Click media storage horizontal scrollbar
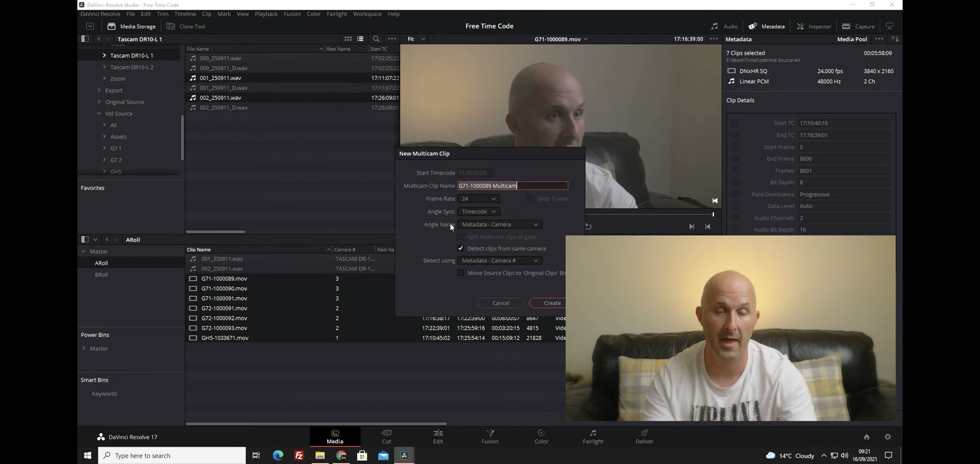The image size is (980, 464). pos(215,232)
